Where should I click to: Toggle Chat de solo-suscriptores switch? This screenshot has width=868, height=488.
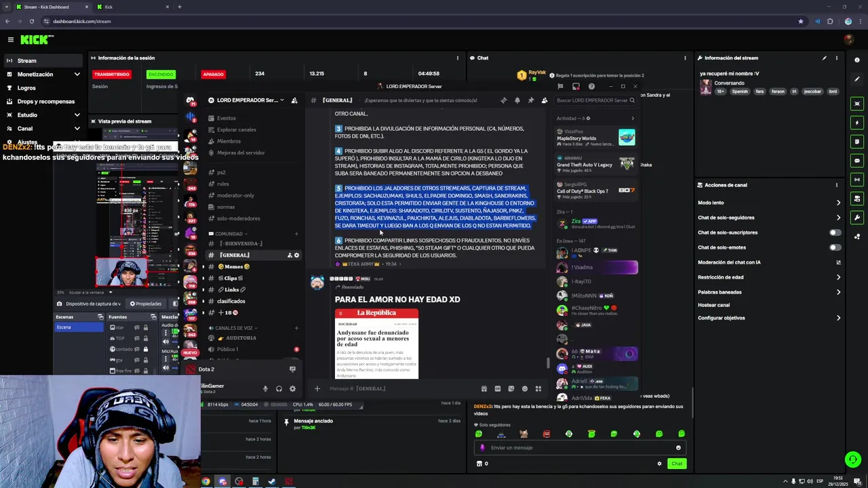[835, 232]
